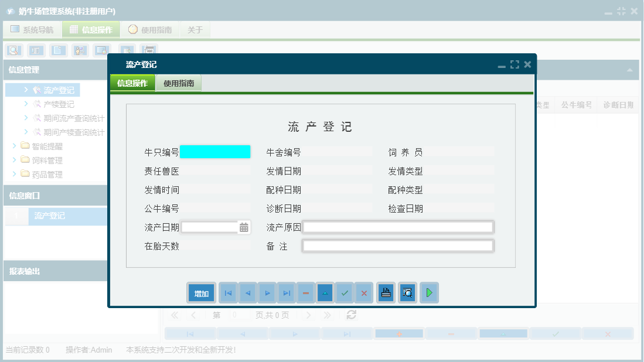Click the red minus delete icon in dialog
The image size is (644, 362).
tap(306, 293)
